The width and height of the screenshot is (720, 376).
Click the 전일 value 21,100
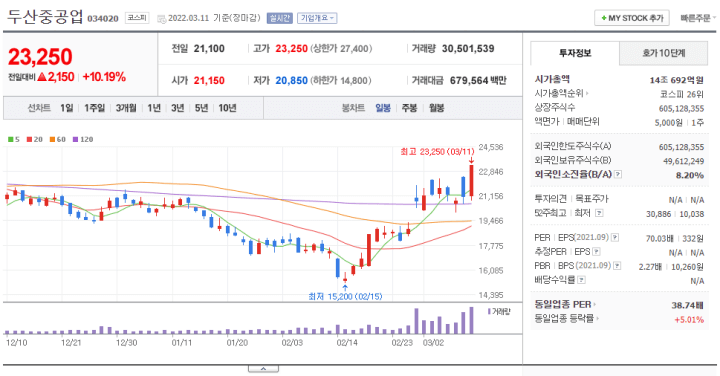[x=209, y=49]
